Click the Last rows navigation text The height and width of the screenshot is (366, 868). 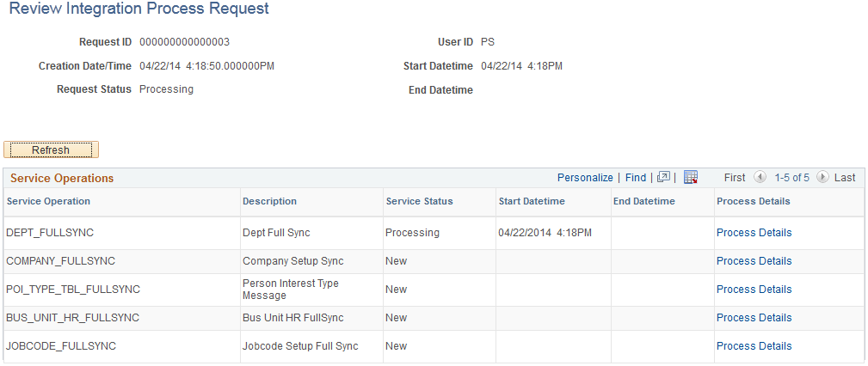coord(845,178)
